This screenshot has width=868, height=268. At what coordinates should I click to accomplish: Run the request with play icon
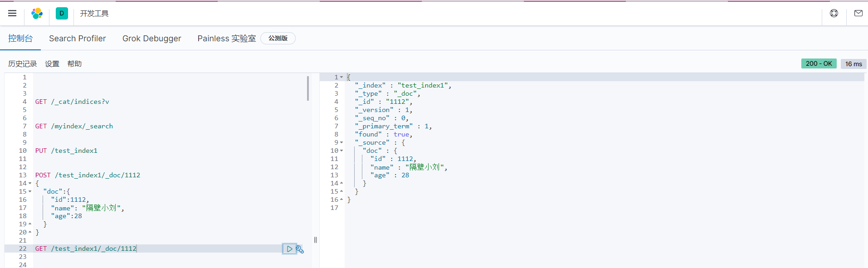[x=289, y=249]
